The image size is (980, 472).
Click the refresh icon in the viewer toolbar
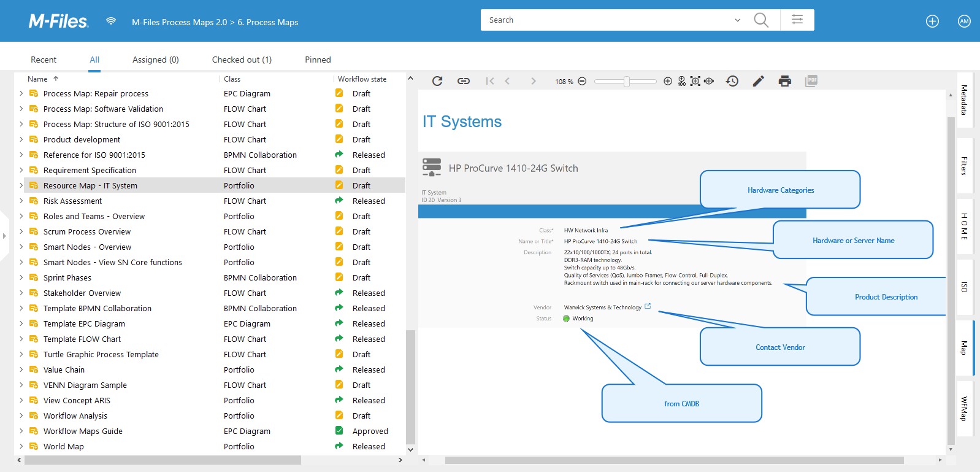[437, 81]
